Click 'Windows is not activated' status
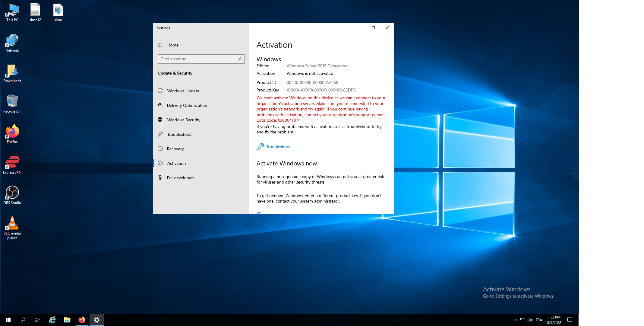Viewport: 644px width, 326px height. coord(310,73)
